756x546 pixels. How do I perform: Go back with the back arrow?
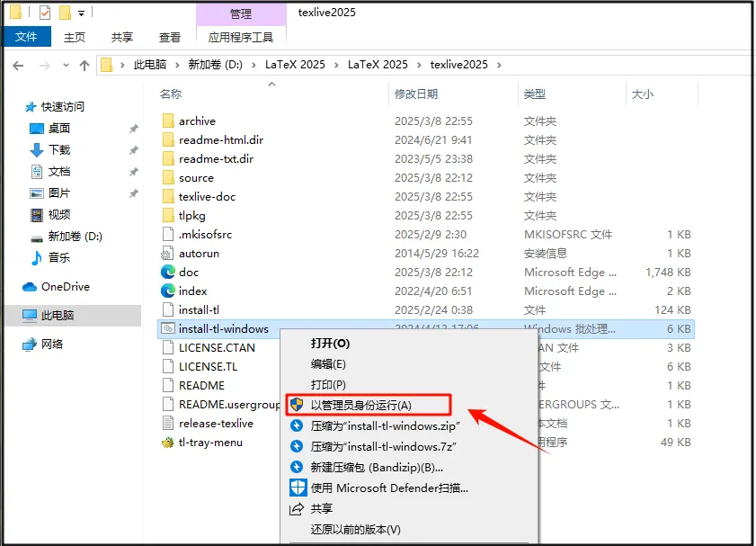coord(18,65)
